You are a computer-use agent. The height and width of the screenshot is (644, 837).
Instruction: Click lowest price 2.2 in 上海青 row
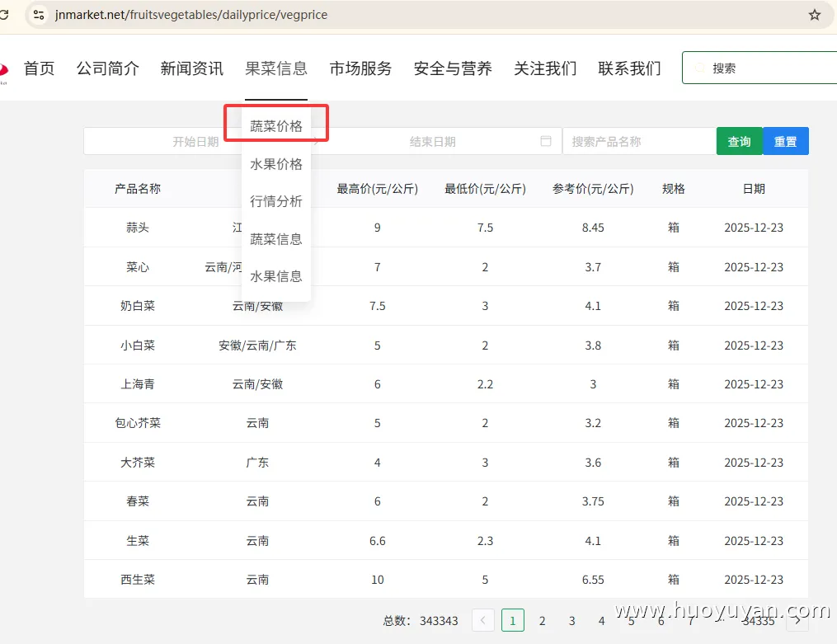click(x=485, y=385)
